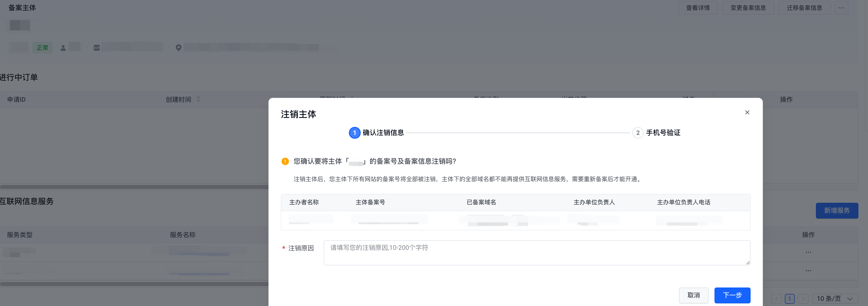868x306 pixels.
Task: Click step 1 circle 确认注销信息
Action: 354,133
